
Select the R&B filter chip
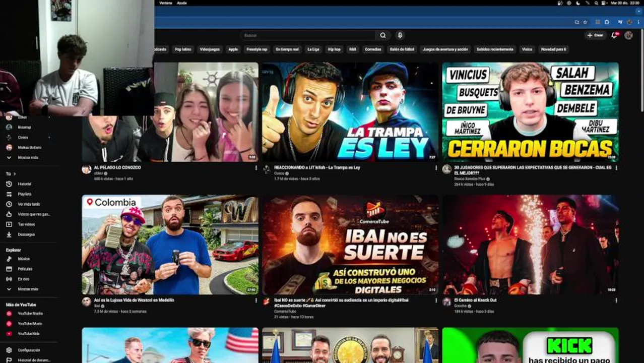(353, 49)
